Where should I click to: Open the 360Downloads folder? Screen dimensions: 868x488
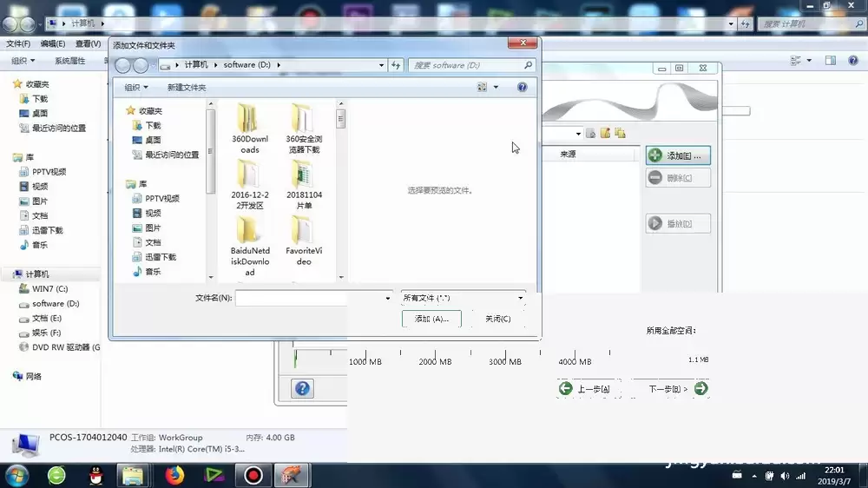tap(250, 129)
